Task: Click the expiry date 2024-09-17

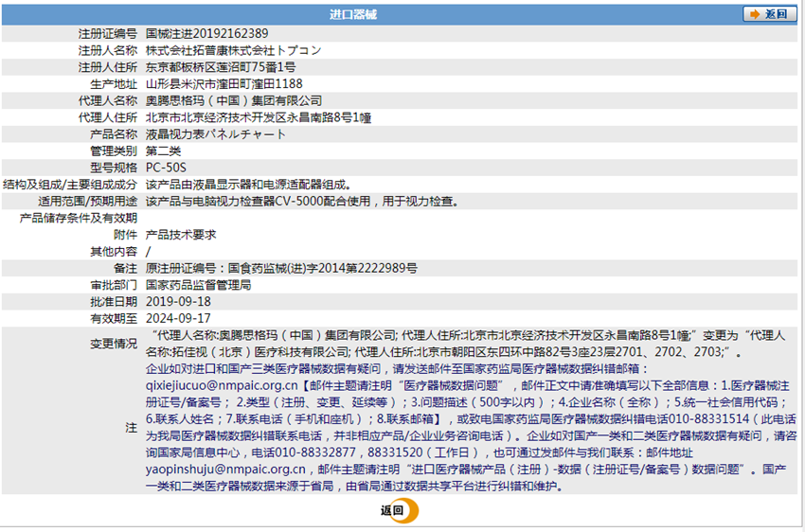Action: pyautogui.click(x=178, y=319)
